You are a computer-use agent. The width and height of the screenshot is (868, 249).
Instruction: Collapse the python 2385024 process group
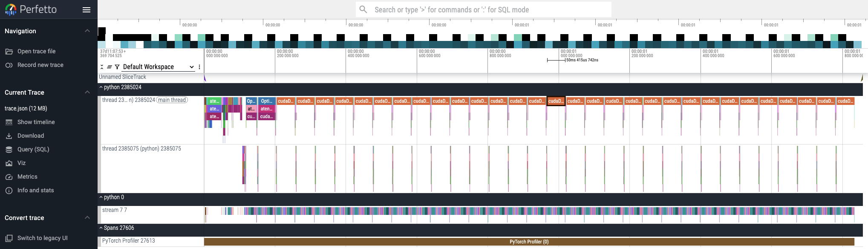pyautogui.click(x=101, y=87)
